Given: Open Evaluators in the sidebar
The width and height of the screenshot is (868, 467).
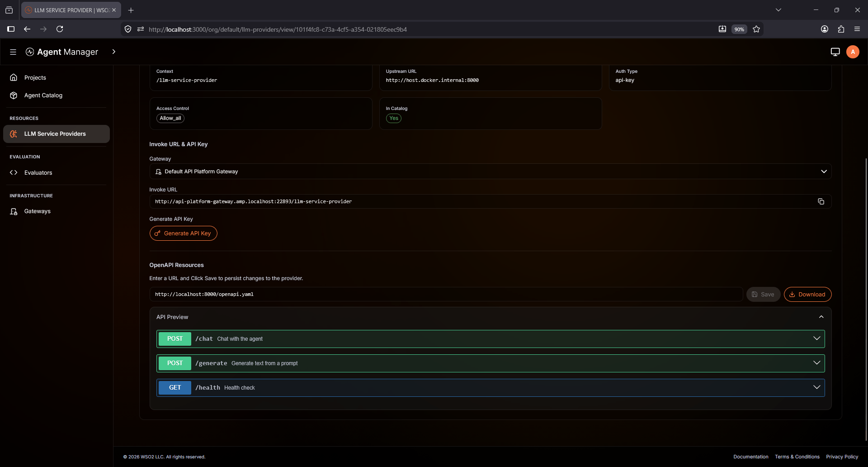Looking at the screenshot, I should (57, 173).
